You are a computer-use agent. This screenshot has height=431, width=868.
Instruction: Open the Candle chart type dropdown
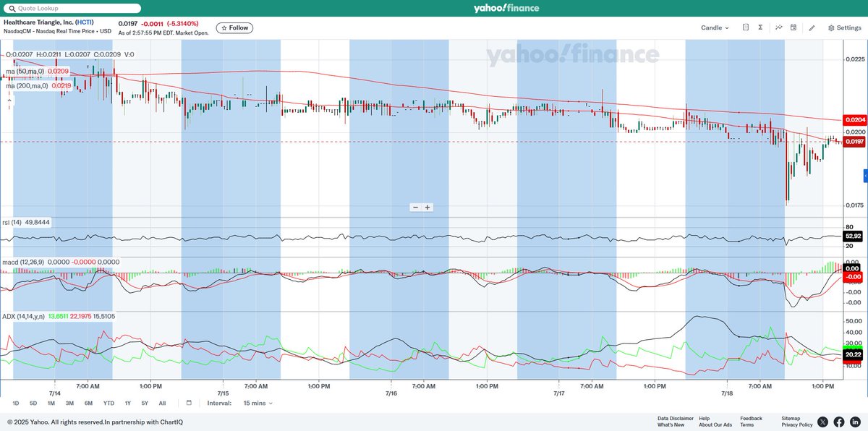715,28
